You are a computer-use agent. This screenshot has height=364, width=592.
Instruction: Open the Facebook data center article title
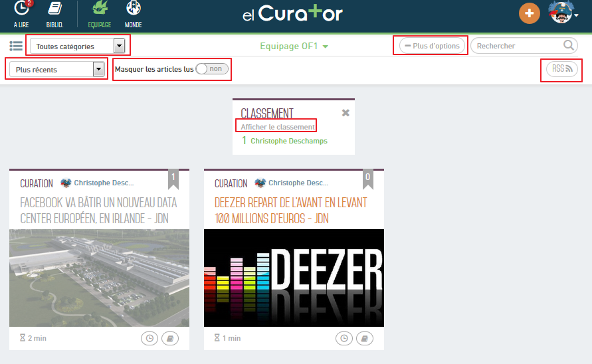[x=98, y=211]
